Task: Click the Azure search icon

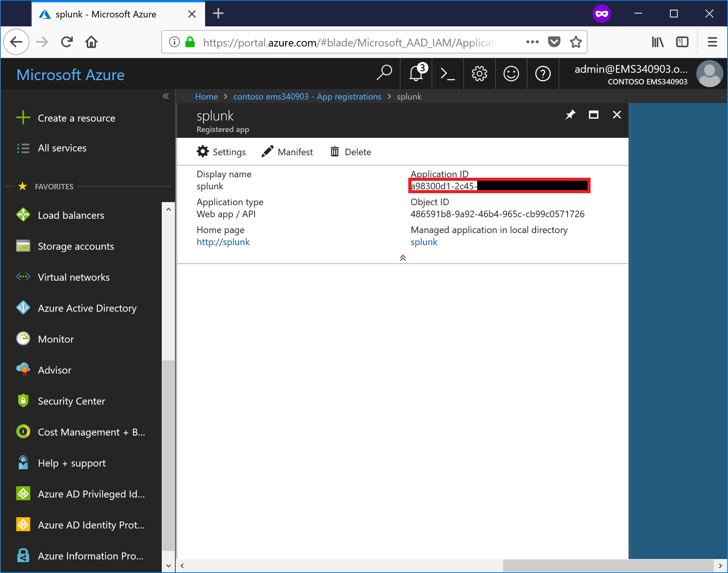Action: tap(384, 74)
